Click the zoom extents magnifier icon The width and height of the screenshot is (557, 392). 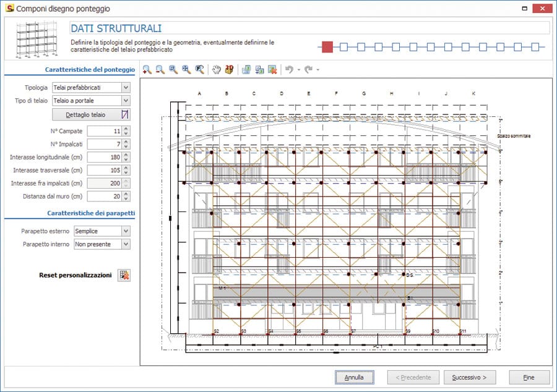point(186,70)
